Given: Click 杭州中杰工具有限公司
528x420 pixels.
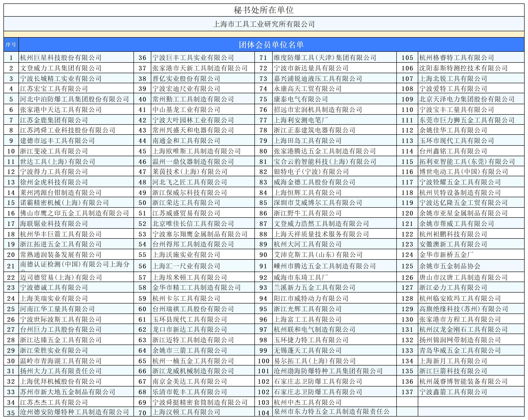Looking at the screenshot, I should click(308, 402).
